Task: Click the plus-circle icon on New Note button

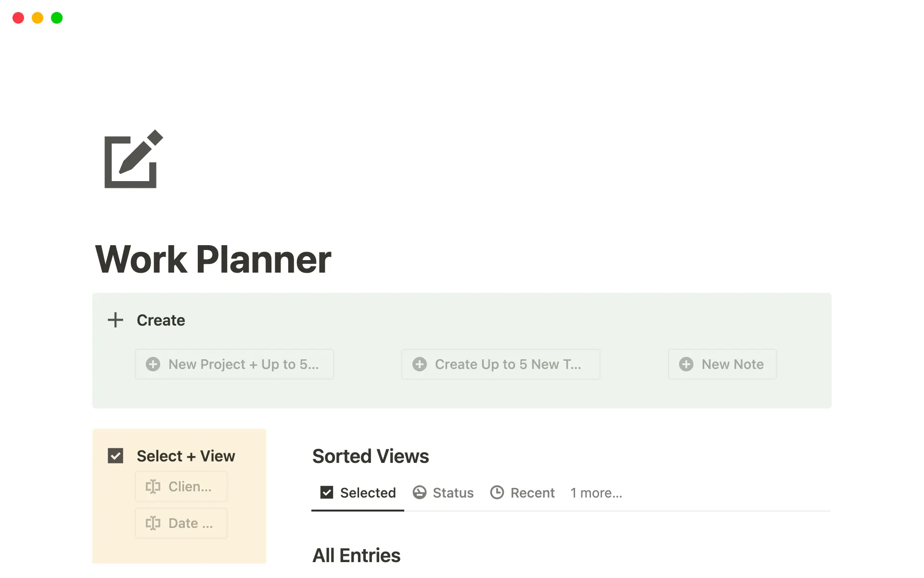Action: click(x=686, y=364)
